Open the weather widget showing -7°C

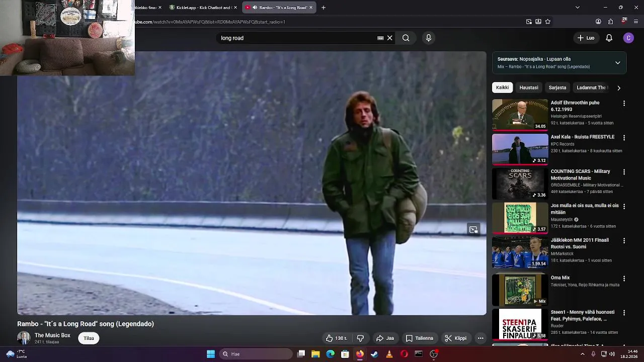tap(16, 354)
